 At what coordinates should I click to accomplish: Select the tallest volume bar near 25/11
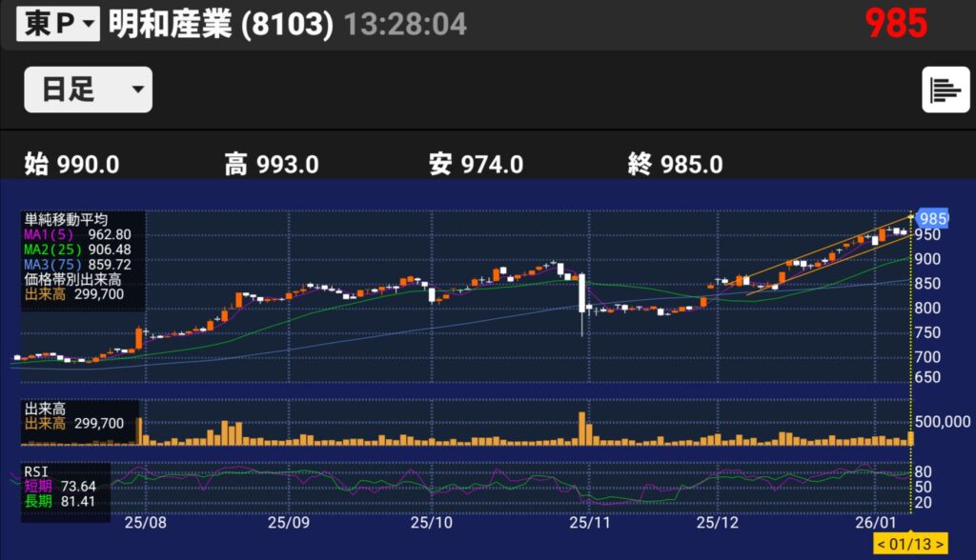(x=580, y=428)
